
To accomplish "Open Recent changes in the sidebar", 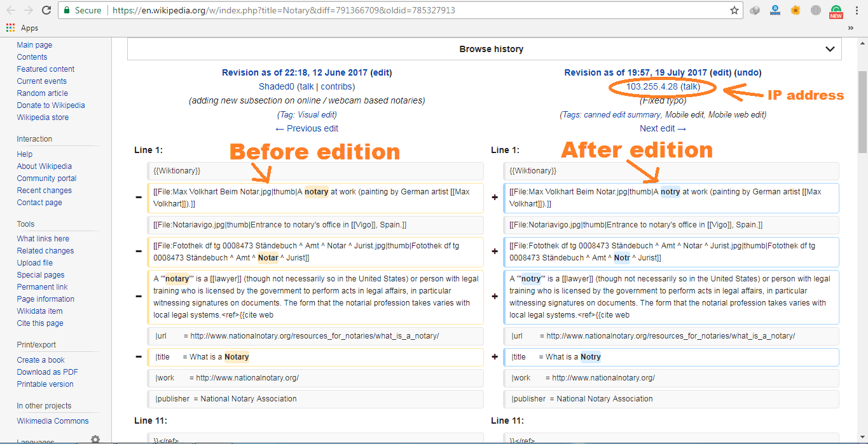I will [44, 191].
